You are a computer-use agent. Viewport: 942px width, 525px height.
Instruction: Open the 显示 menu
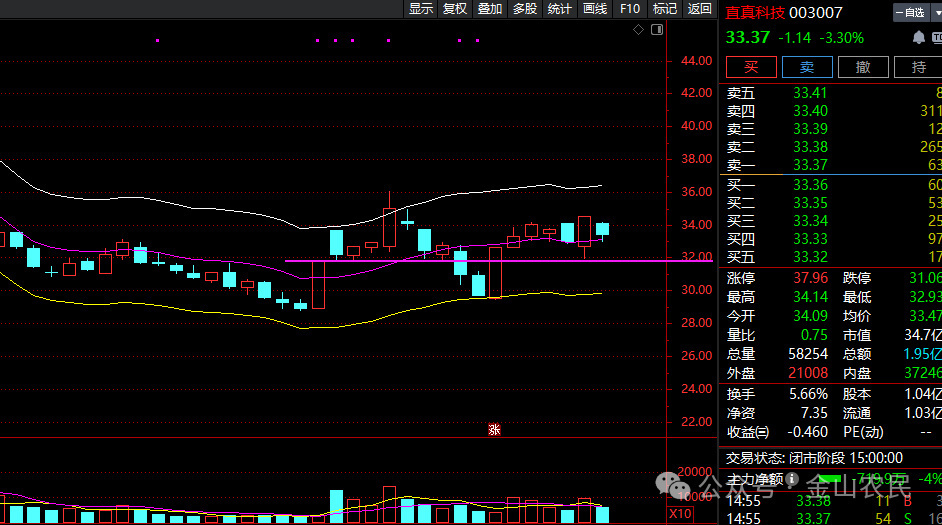point(421,9)
